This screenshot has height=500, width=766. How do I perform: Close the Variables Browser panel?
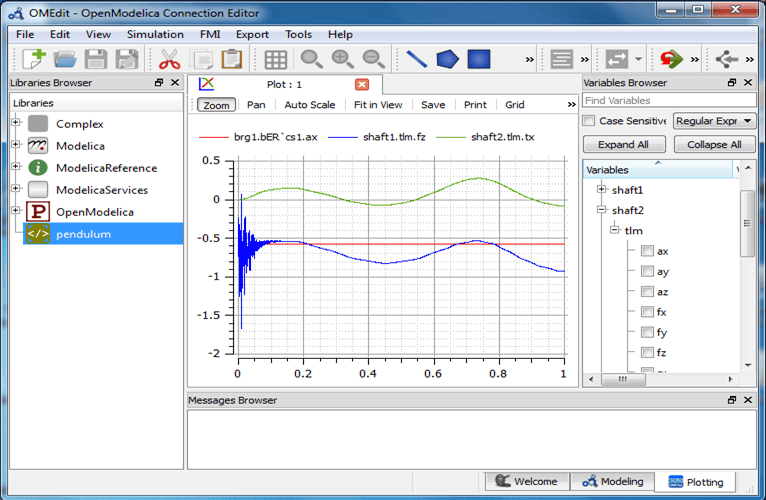(748, 83)
